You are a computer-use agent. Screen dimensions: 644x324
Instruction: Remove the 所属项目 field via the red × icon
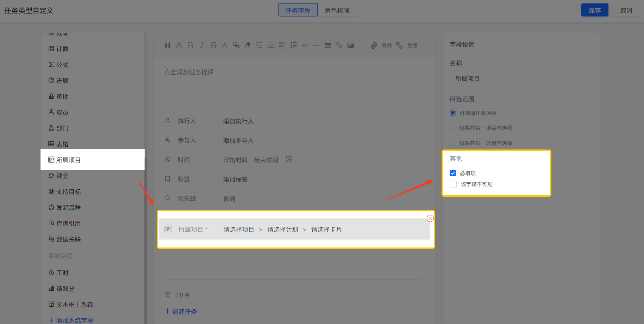click(430, 218)
